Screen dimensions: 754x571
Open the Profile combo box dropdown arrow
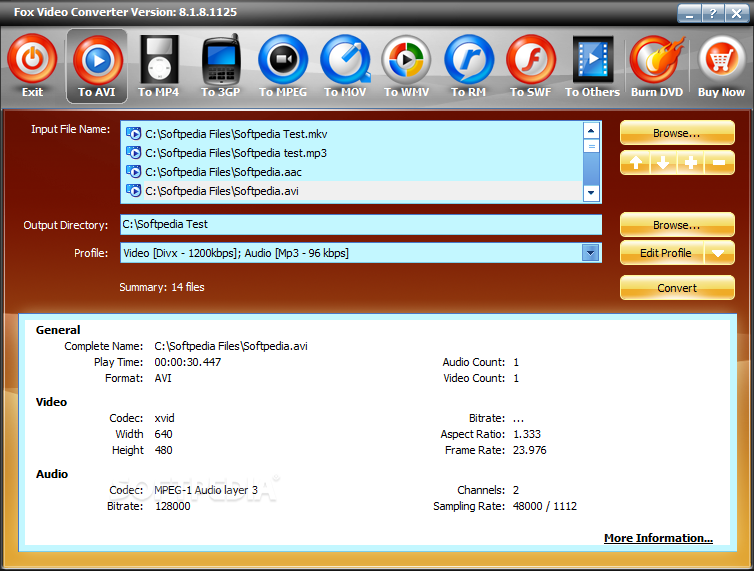[591, 253]
